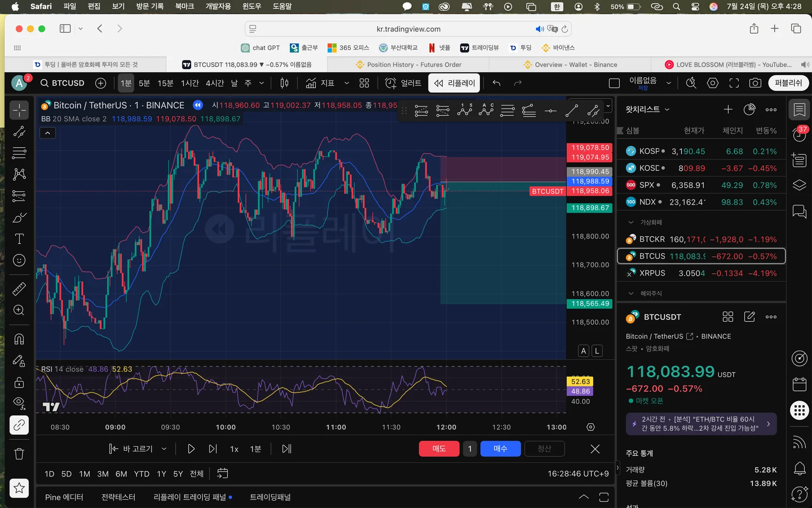The height and width of the screenshot is (508, 812).
Task: Toggle fullscreen mode for the chart
Action: pos(734,83)
